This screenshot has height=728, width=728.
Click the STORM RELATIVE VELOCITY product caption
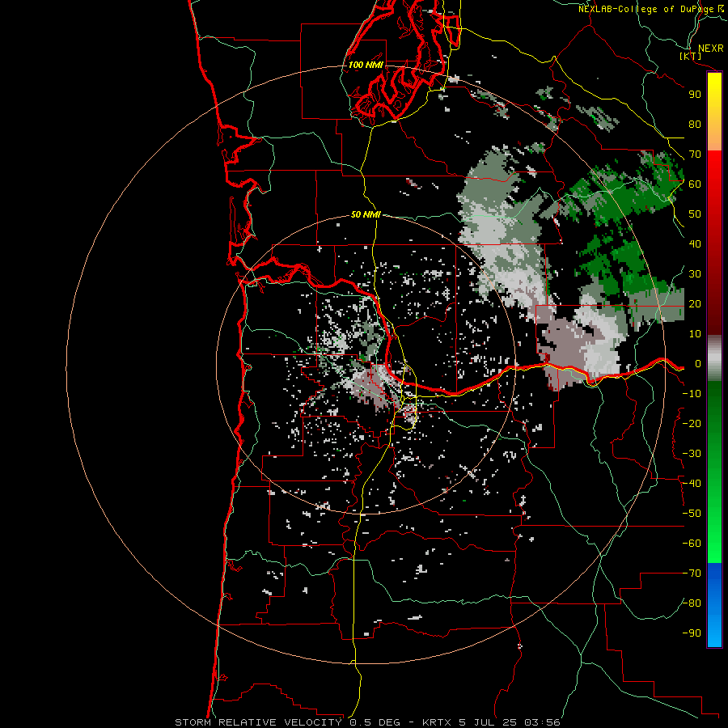[367, 722]
